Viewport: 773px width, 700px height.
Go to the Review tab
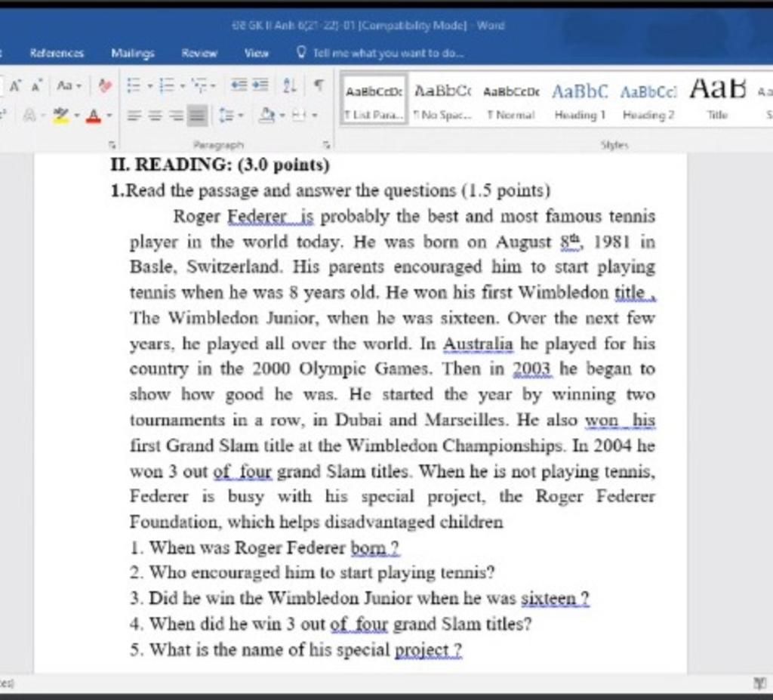point(199,53)
